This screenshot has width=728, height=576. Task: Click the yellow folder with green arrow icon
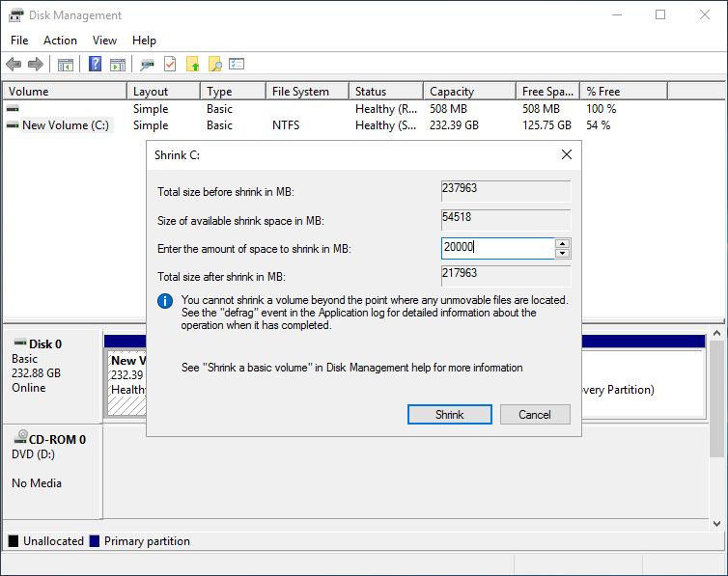[193, 64]
